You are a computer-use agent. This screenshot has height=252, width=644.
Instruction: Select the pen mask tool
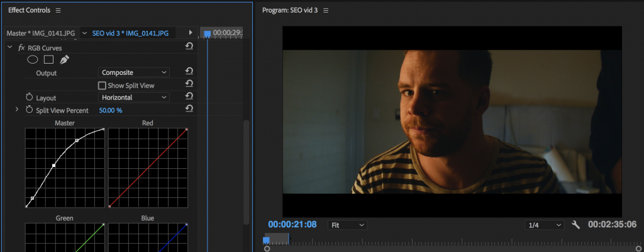(65, 60)
